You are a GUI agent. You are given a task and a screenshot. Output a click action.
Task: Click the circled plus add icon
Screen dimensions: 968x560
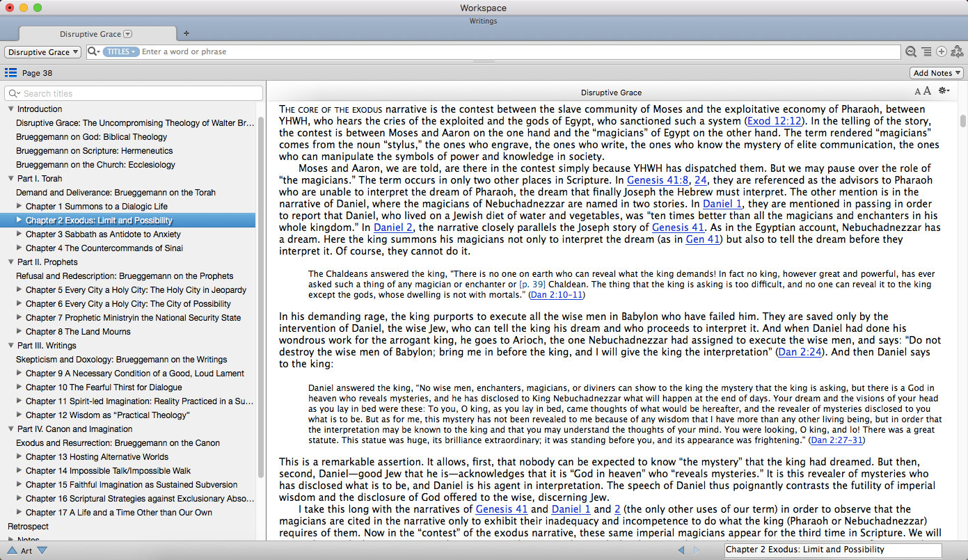tap(942, 52)
